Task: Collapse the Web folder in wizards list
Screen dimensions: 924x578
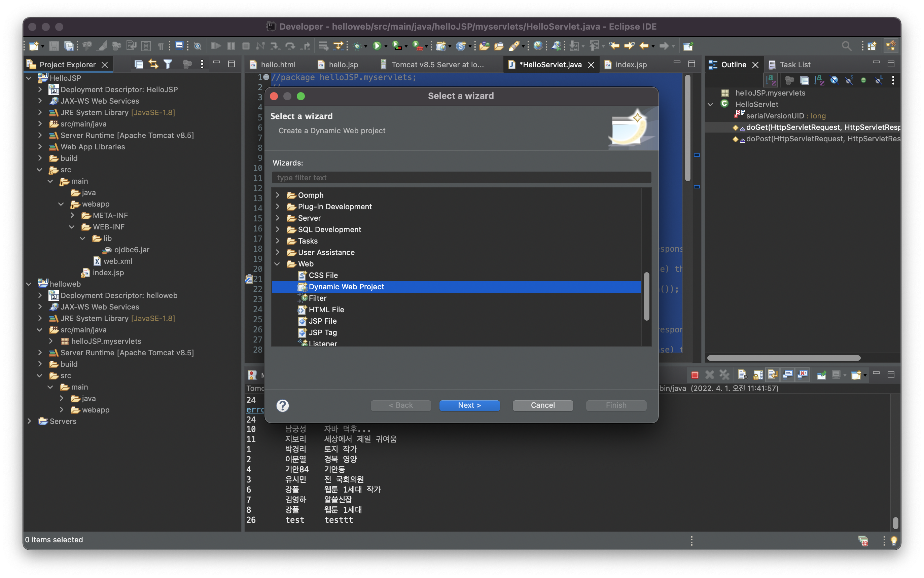Action: tap(278, 264)
